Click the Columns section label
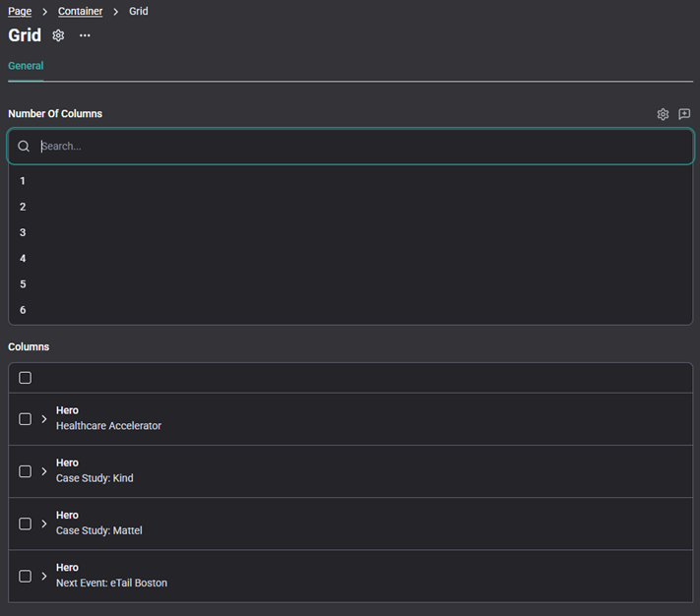700x616 pixels. coord(29,346)
